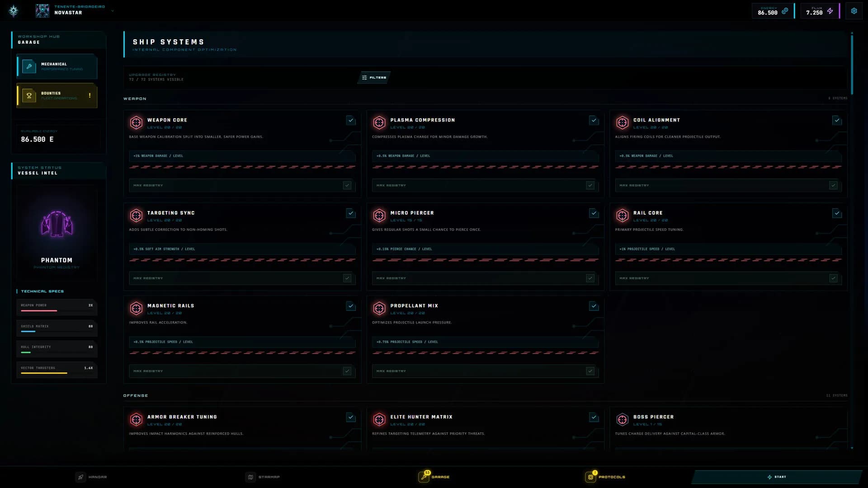Click Weapon Core level progress bar
Viewport: 868px width, 488px height.
pos(242,167)
